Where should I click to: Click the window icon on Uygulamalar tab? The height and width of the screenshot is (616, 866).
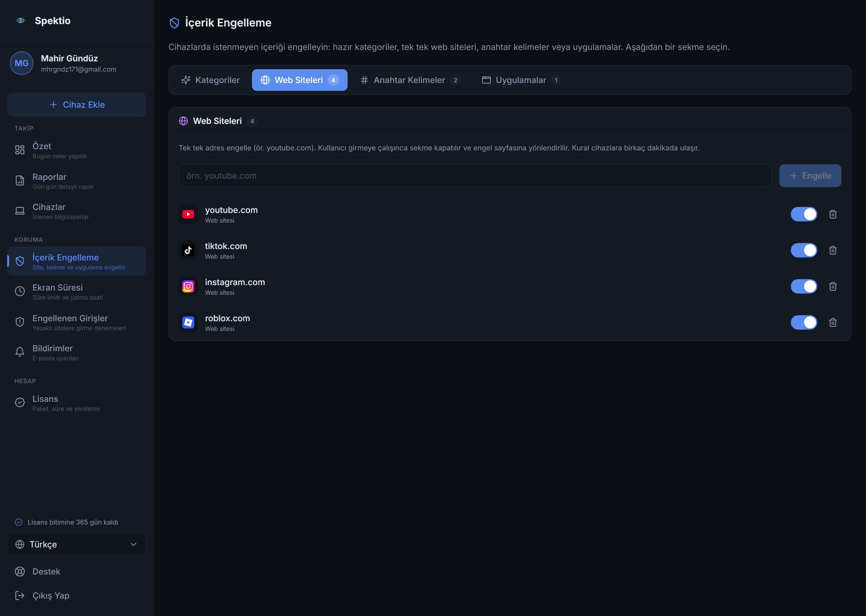(x=487, y=80)
